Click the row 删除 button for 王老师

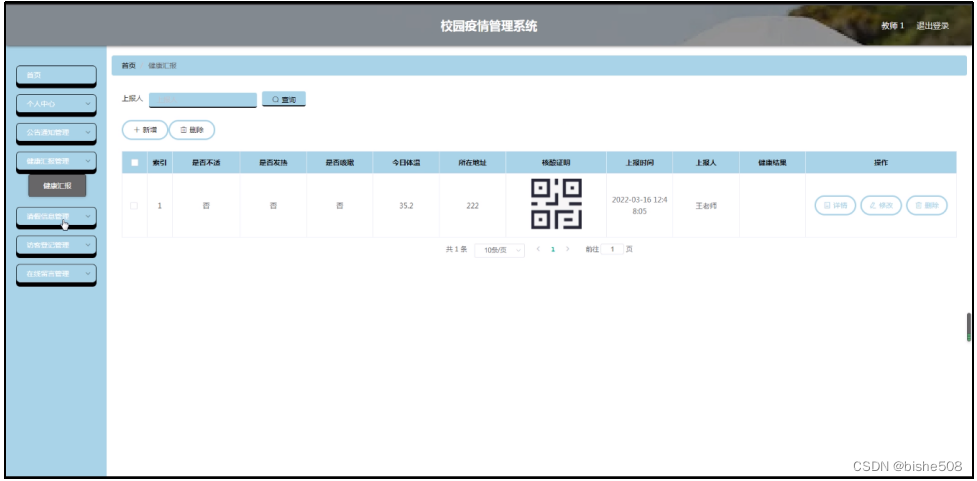927,205
